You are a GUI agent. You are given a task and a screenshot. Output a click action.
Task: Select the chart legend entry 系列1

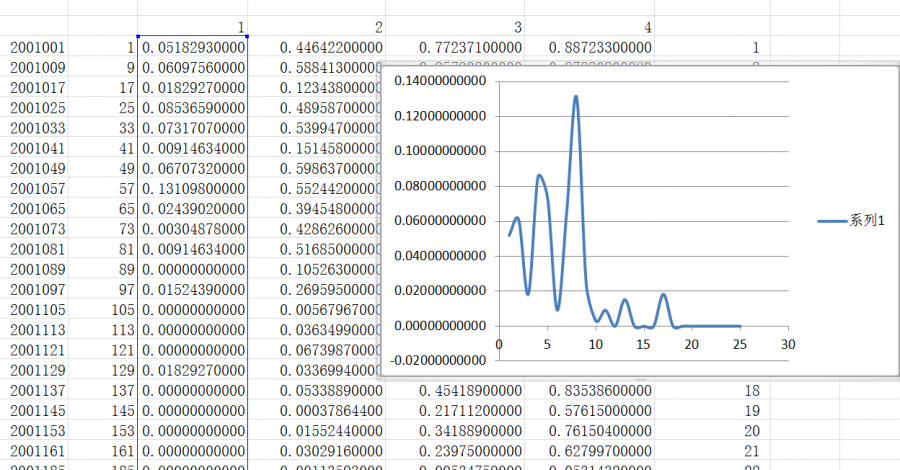(x=851, y=220)
